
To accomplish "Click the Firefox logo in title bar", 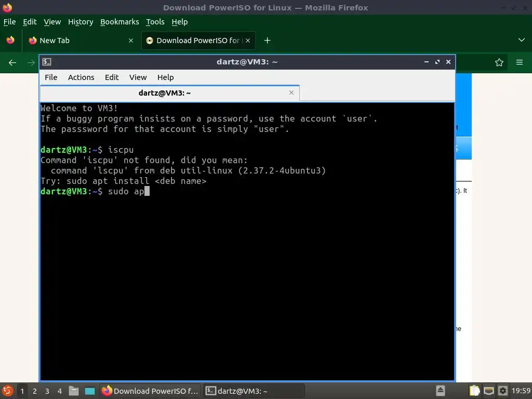I will click(x=7, y=7).
